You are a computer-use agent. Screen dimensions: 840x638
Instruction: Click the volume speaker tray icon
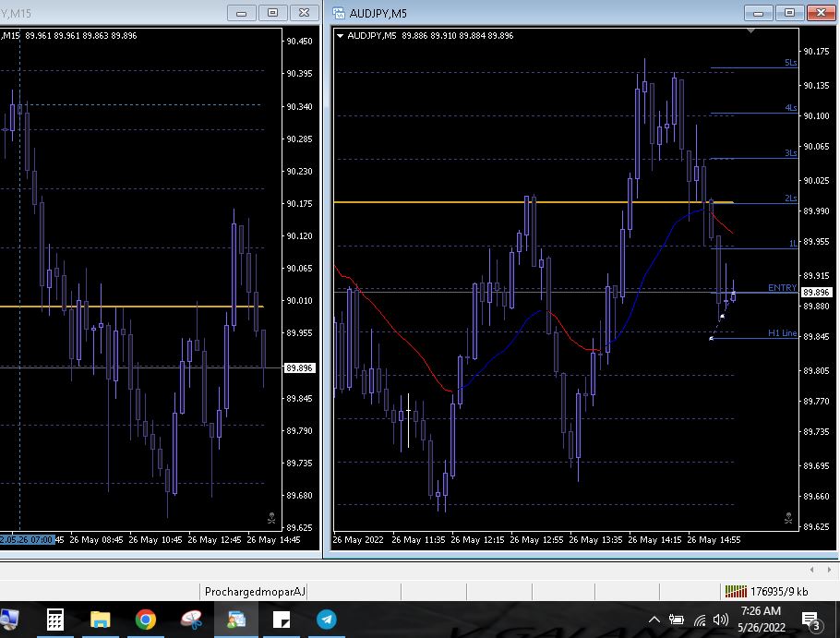tap(721, 620)
